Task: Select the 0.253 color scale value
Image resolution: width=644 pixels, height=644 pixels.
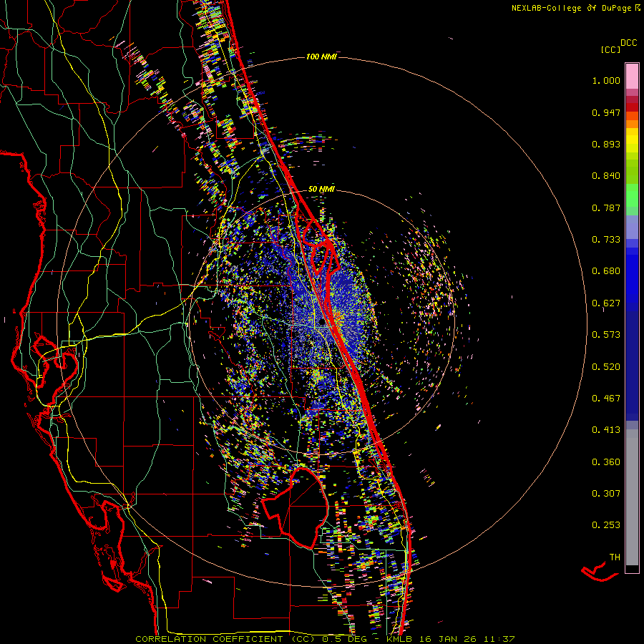Action: (606, 525)
